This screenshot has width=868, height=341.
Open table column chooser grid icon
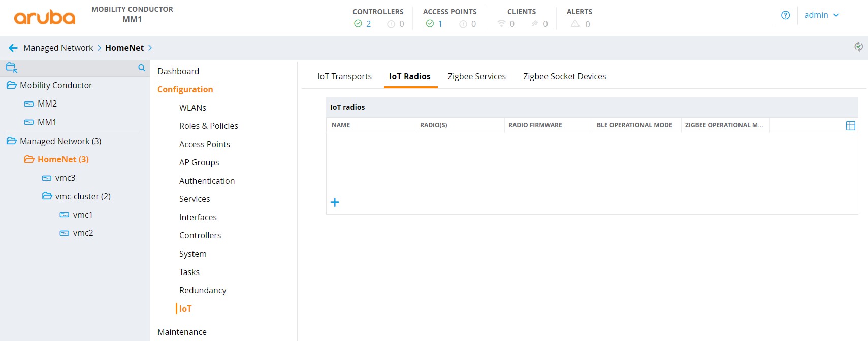click(851, 126)
